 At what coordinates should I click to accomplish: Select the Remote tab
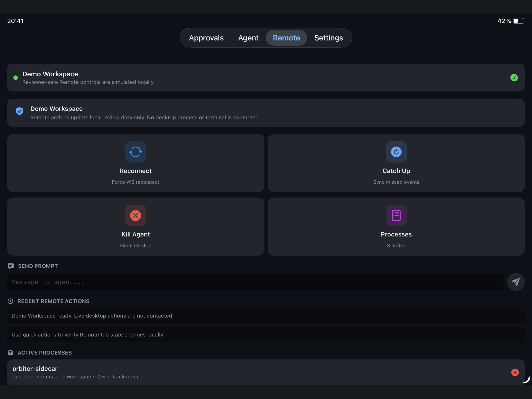coord(286,38)
